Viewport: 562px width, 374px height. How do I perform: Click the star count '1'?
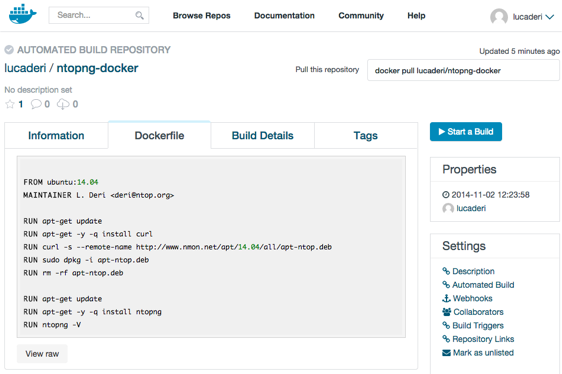(x=21, y=104)
